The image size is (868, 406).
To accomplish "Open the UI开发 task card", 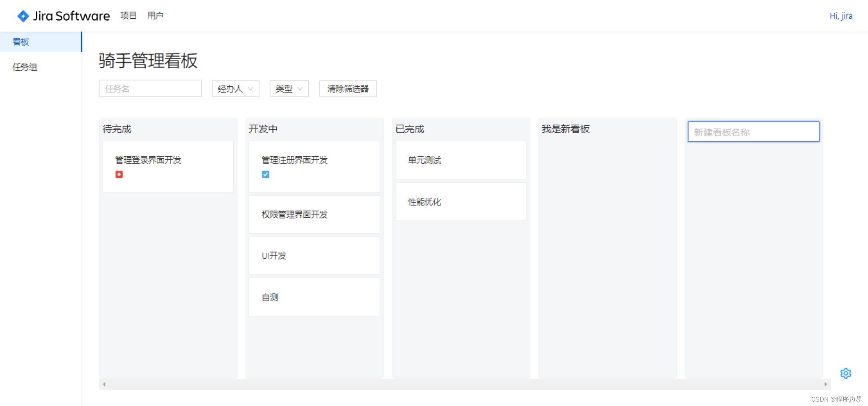I will [x=314, y=256].
